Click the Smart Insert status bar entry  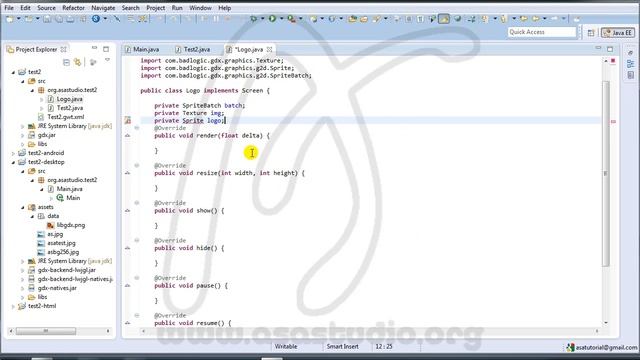[x=342, y=347]
